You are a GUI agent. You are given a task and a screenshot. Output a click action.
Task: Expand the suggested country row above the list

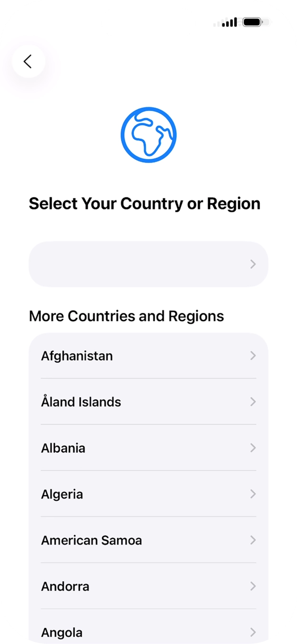tap(148, 264)
